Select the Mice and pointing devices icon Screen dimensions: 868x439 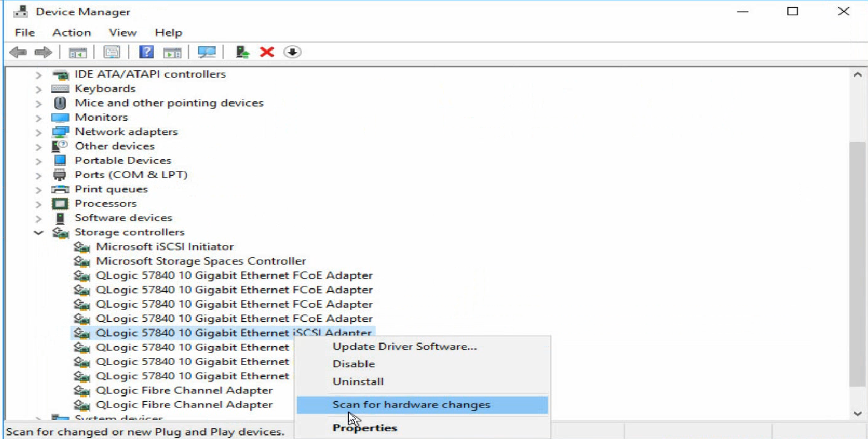[60, 103]
